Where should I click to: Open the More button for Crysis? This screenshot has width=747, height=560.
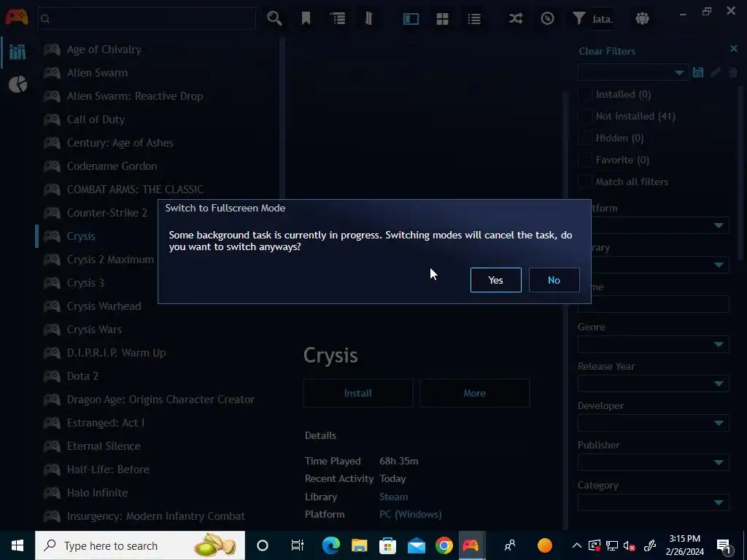coord(474,393)
